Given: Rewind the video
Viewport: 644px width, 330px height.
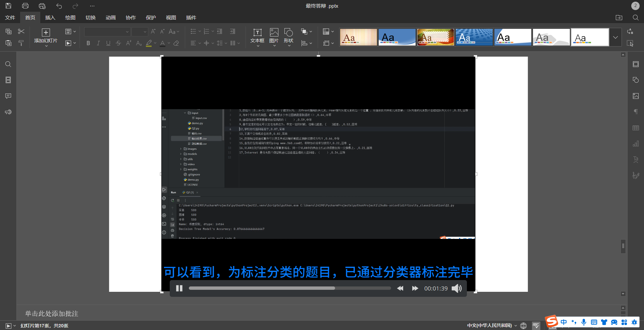Looking at the screenshot, I should pyautogui.click(x=400, y=288).
